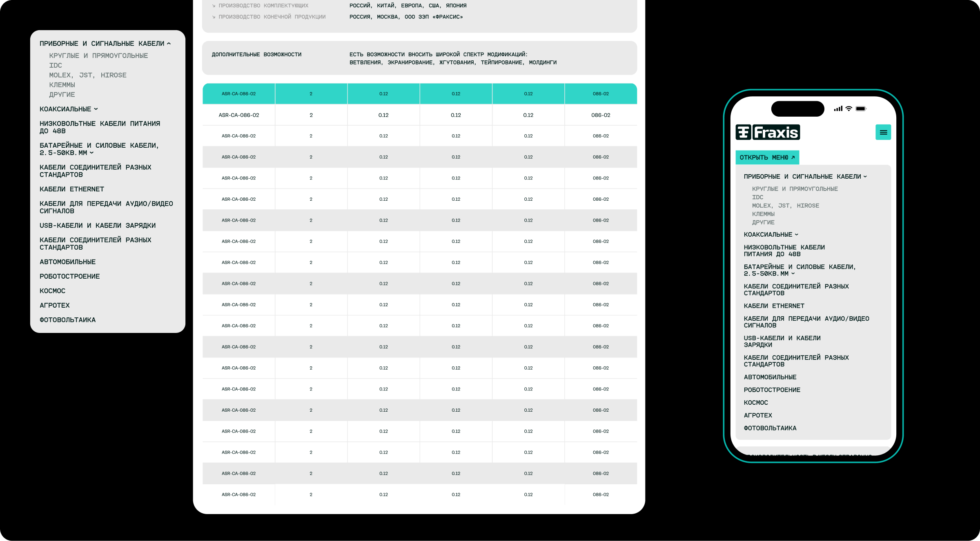Tap the battery icon in phone status bar
Viewport: 980px width, 541px height.
(860, 109)
